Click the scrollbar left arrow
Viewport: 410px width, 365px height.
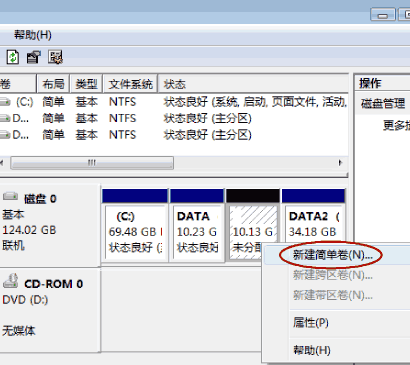tap(2, 163)
